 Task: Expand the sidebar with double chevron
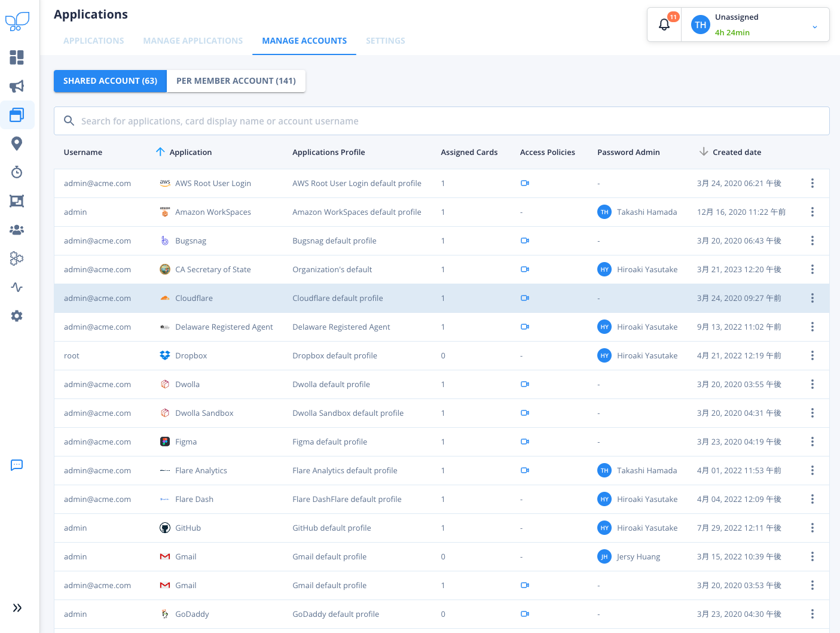17,608
